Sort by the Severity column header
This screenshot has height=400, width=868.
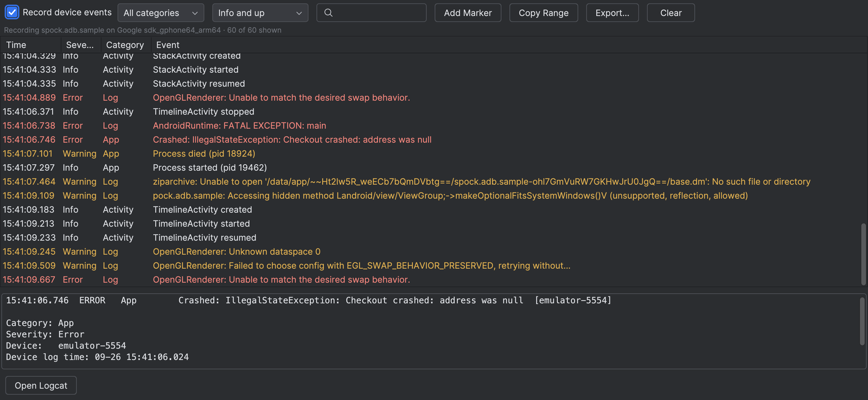tap(80, 45)
